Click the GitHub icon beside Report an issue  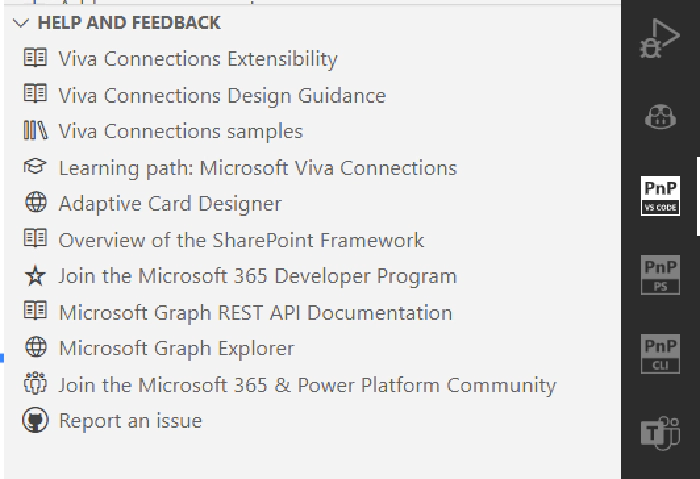click(35, 421)
